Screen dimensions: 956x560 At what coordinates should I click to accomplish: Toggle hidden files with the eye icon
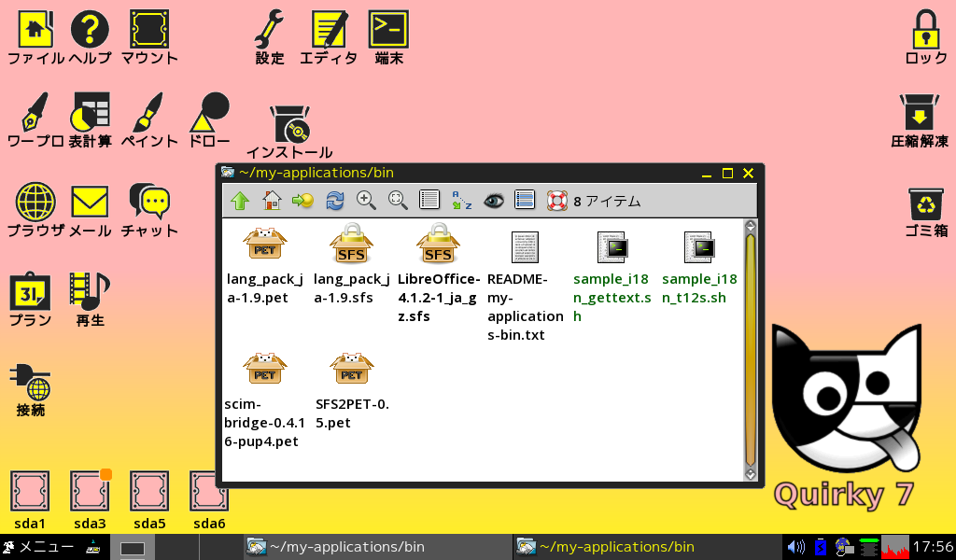point(494,201)
